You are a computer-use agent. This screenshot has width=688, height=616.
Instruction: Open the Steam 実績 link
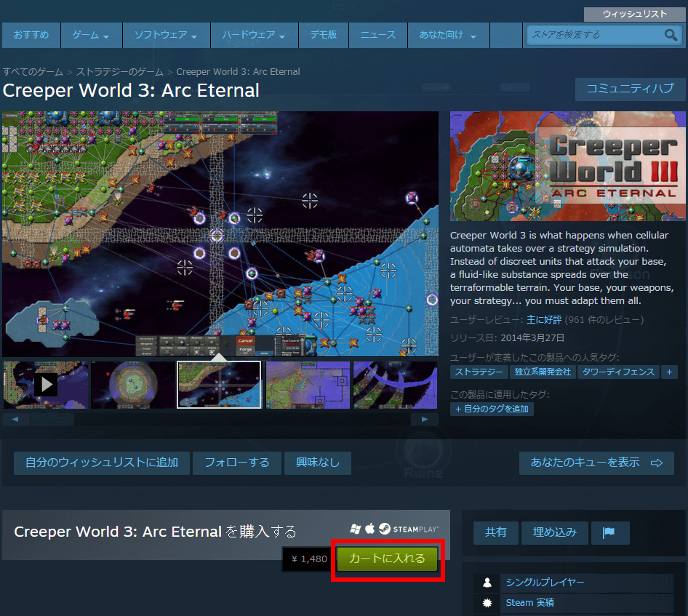530,603
